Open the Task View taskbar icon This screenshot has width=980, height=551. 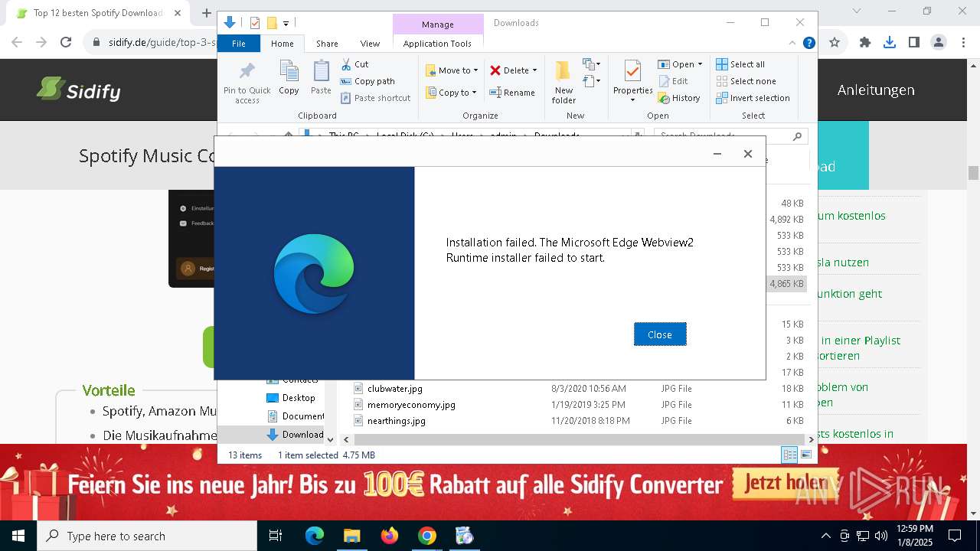pyautogui.click(x=276, y=536)
